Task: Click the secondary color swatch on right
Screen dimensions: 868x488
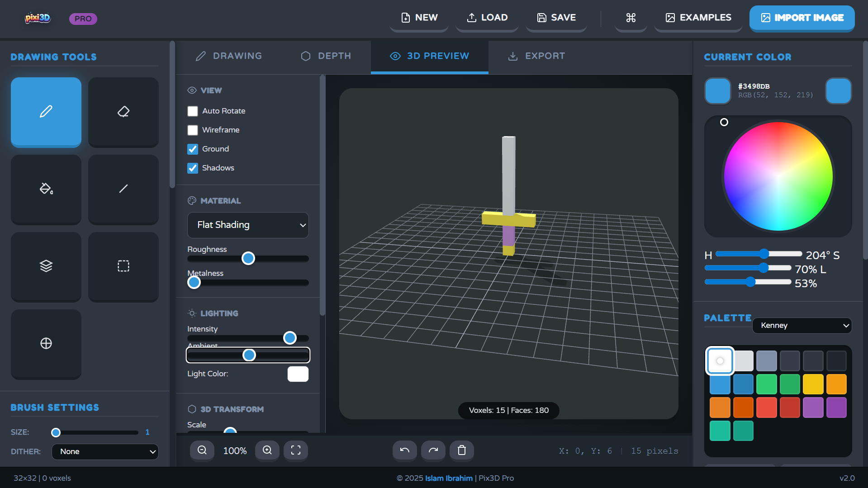Action: [839, 91]
